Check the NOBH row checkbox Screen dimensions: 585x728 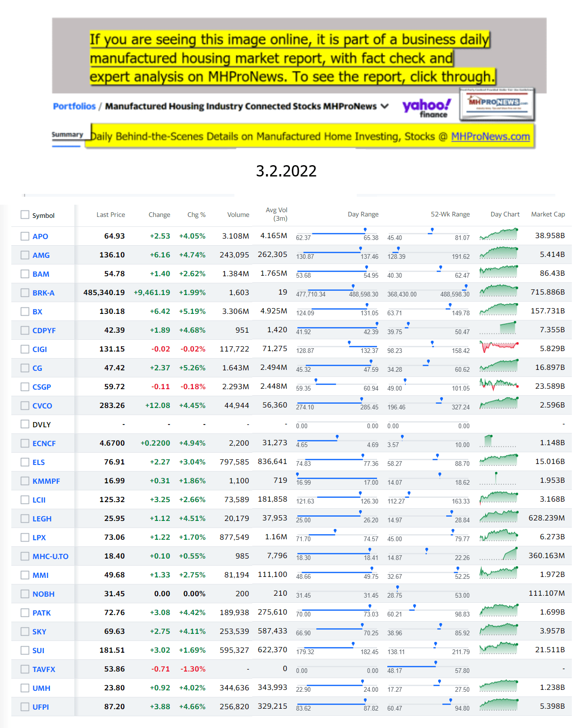[x=25, y=594]
